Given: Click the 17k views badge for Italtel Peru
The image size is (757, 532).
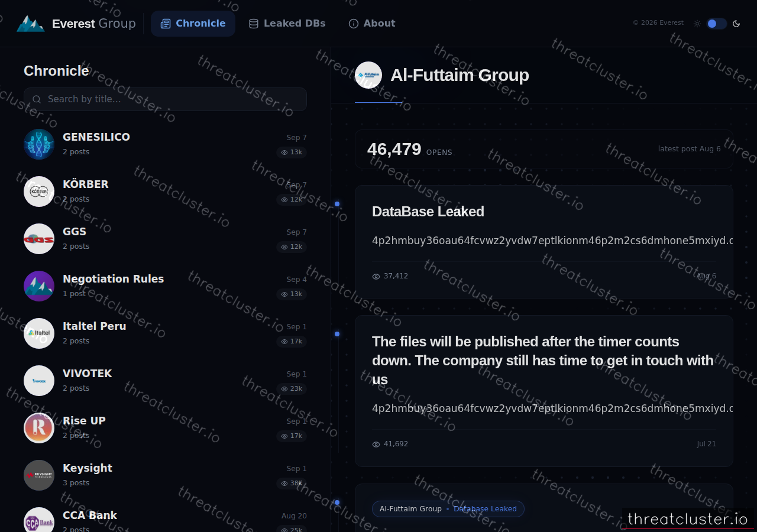Looking at the screenshot, I should pyautogui.click(x=292, y=342).
